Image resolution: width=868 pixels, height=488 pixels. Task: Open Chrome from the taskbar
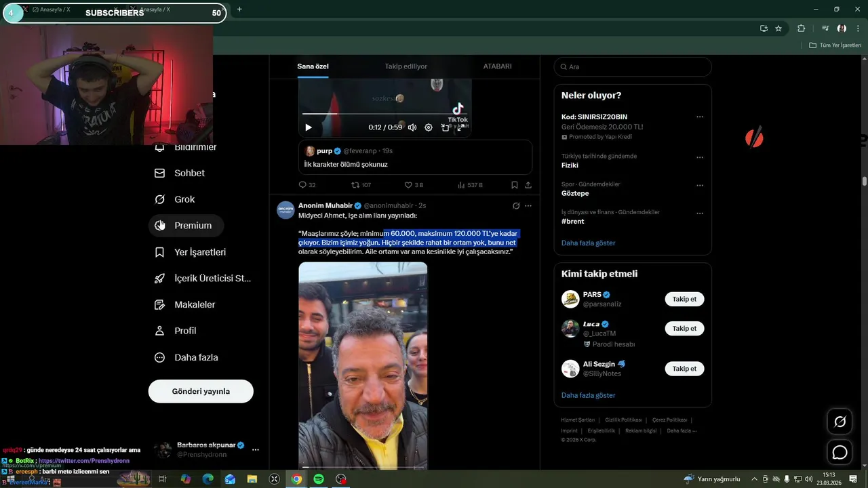click(x=296, y=479)
